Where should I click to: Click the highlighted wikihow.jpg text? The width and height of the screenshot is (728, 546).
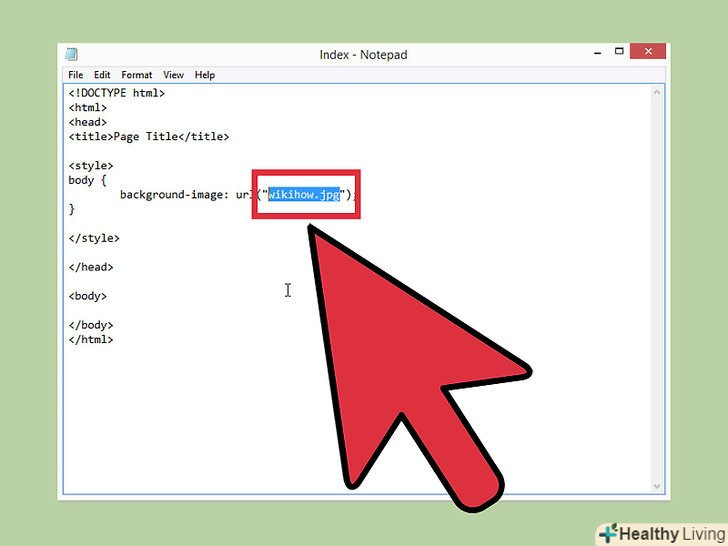pos(304,194)
